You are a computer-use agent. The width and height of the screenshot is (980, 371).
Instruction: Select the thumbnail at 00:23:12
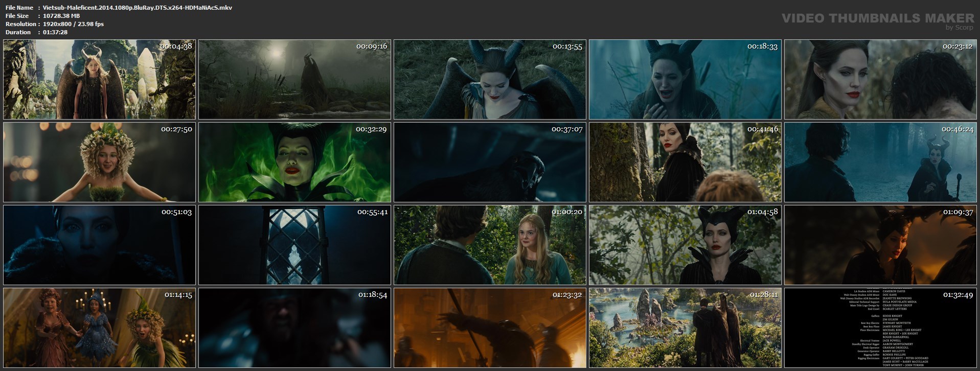tap(880, 79)
